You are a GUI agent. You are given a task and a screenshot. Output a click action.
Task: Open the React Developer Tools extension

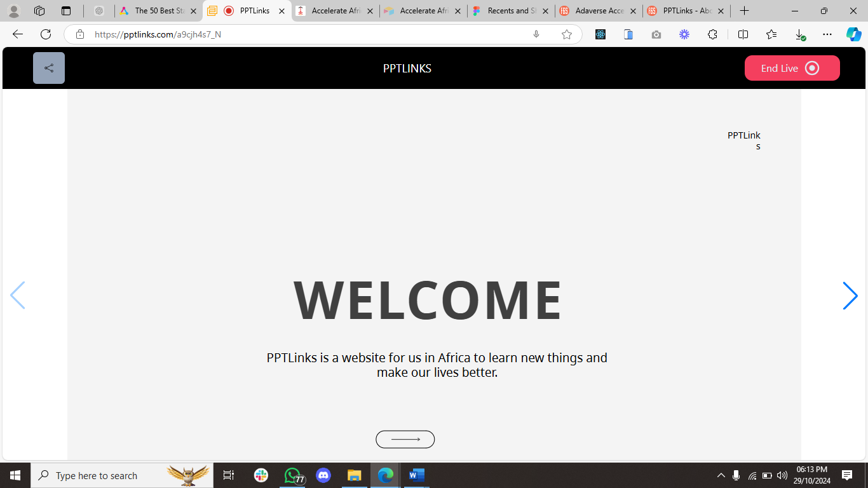[x=600, y=34]
